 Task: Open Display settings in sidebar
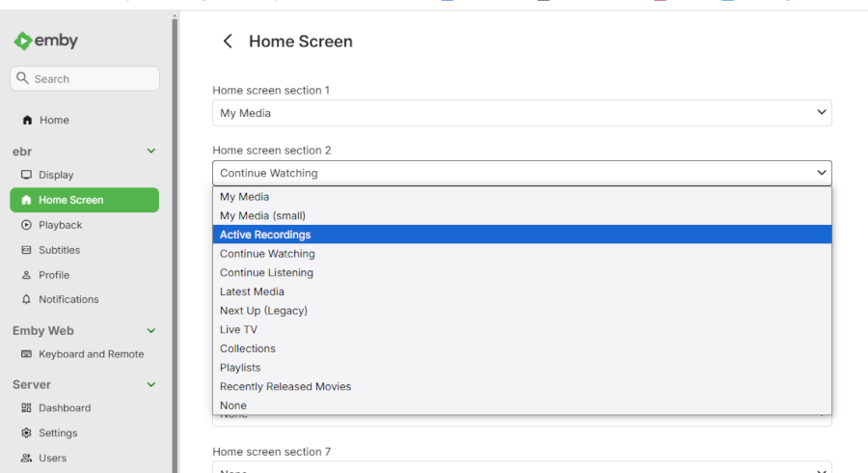[x=56, y=175]
